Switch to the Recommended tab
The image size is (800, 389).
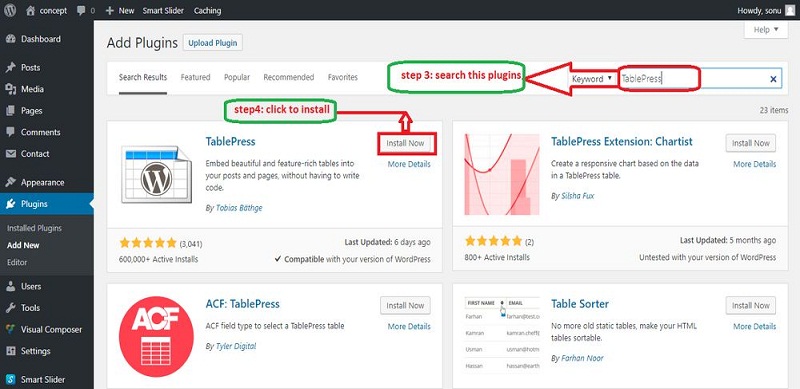(x=289, y=77)
